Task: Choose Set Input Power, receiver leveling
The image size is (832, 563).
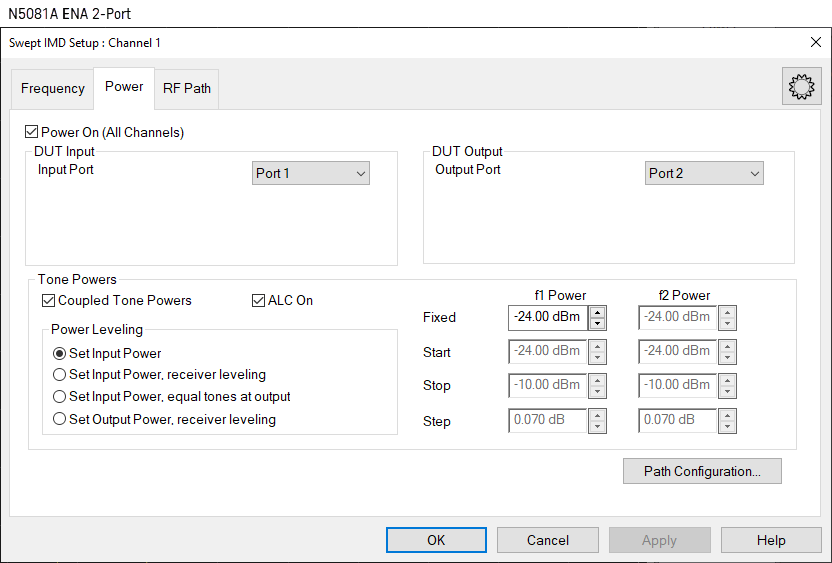Action: (60, 375)
